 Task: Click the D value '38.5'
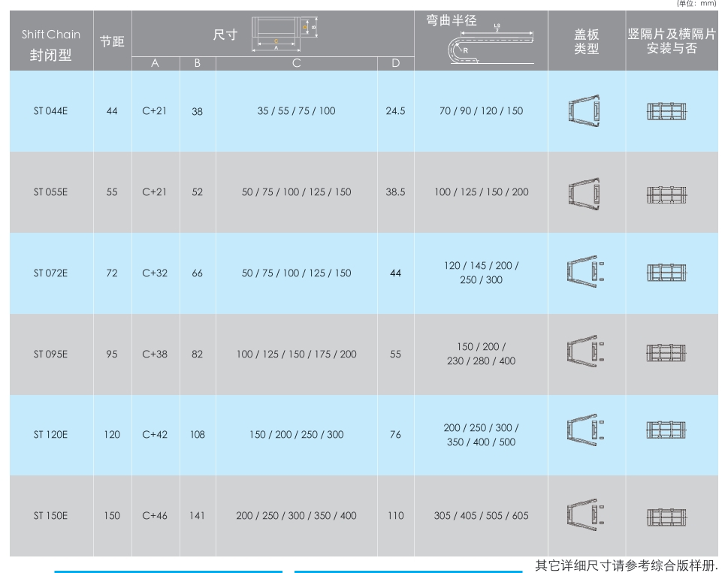click(x=396, y=192)
